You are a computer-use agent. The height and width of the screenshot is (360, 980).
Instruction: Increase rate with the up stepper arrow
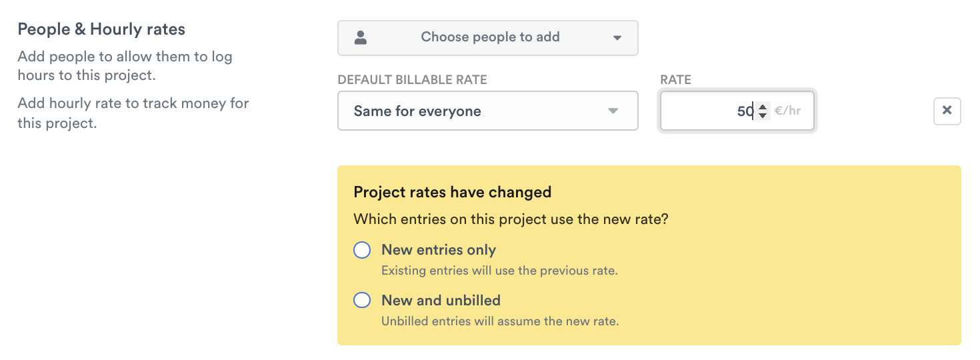click(763, 107)
